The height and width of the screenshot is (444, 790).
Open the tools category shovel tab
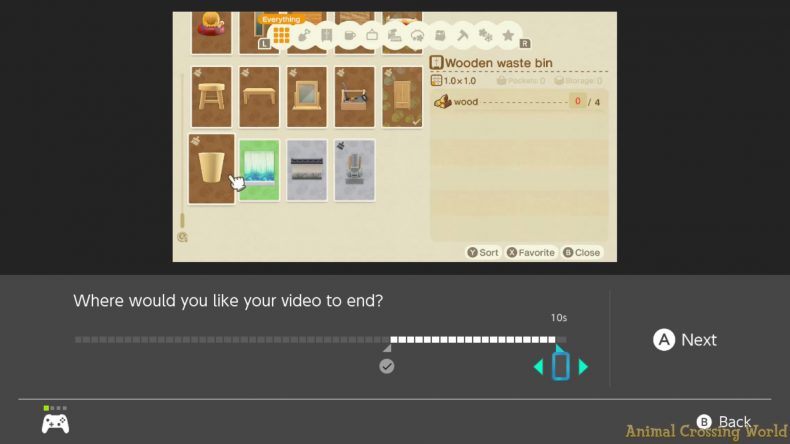(304, 35)
